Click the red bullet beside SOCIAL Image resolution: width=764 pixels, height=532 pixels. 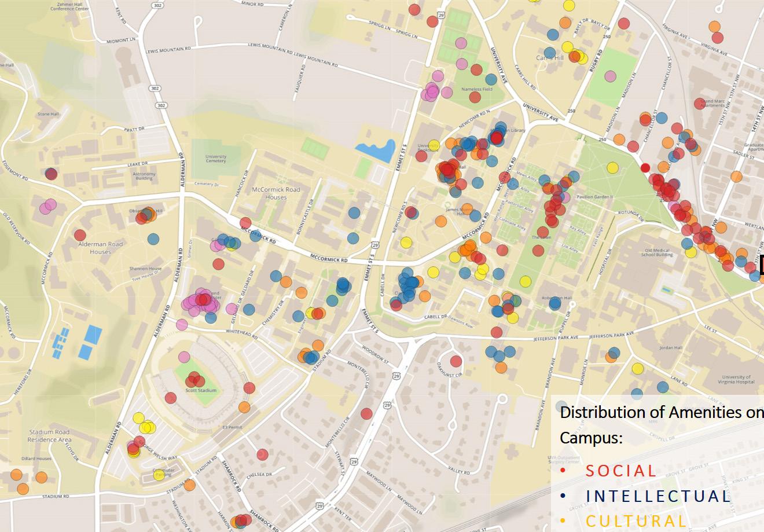click(563, 471)
